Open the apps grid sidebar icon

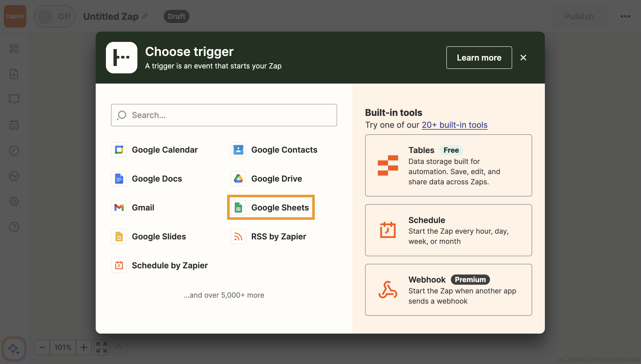(14, 48)
